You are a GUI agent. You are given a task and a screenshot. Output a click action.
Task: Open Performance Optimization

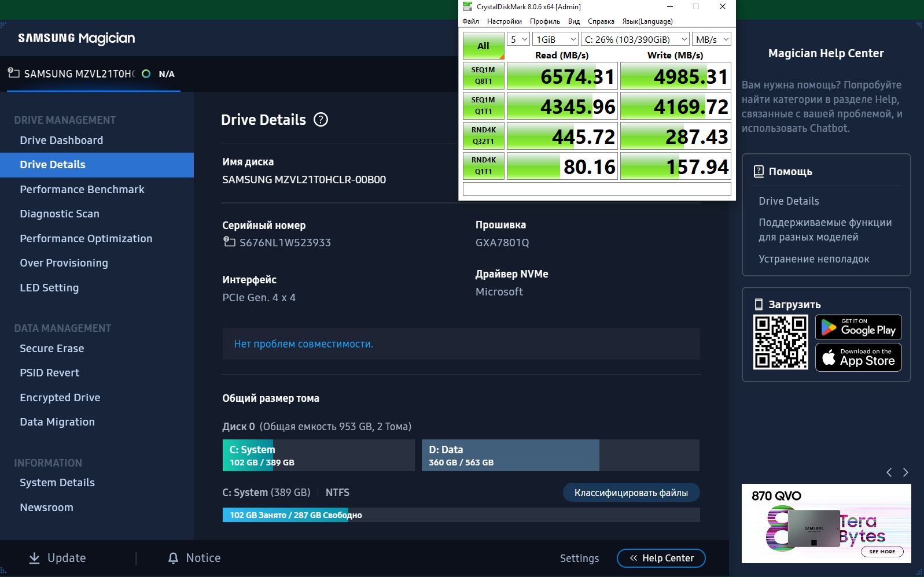86,238
